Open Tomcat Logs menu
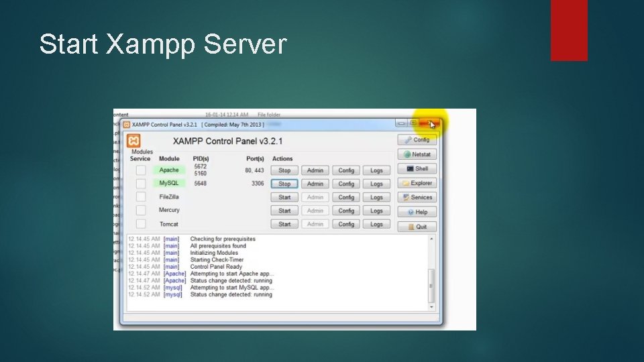This screenshot has width=644, height=362. 376,224
